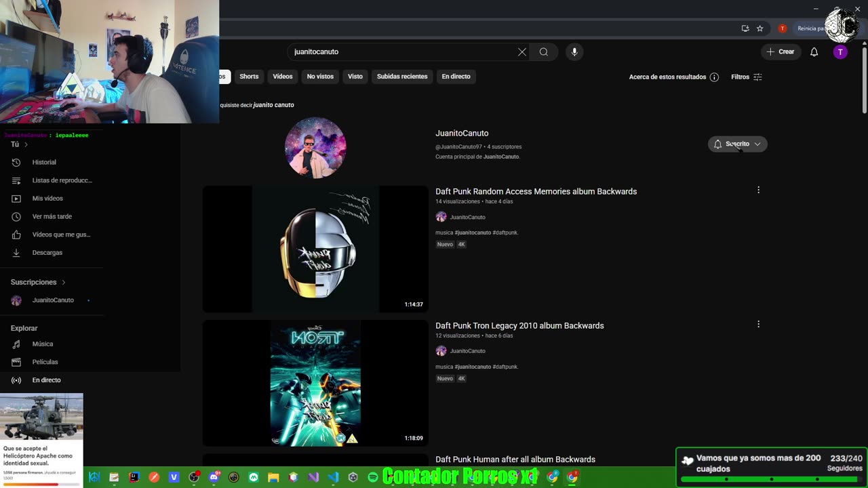Select the Shorts filter chip

249,77
